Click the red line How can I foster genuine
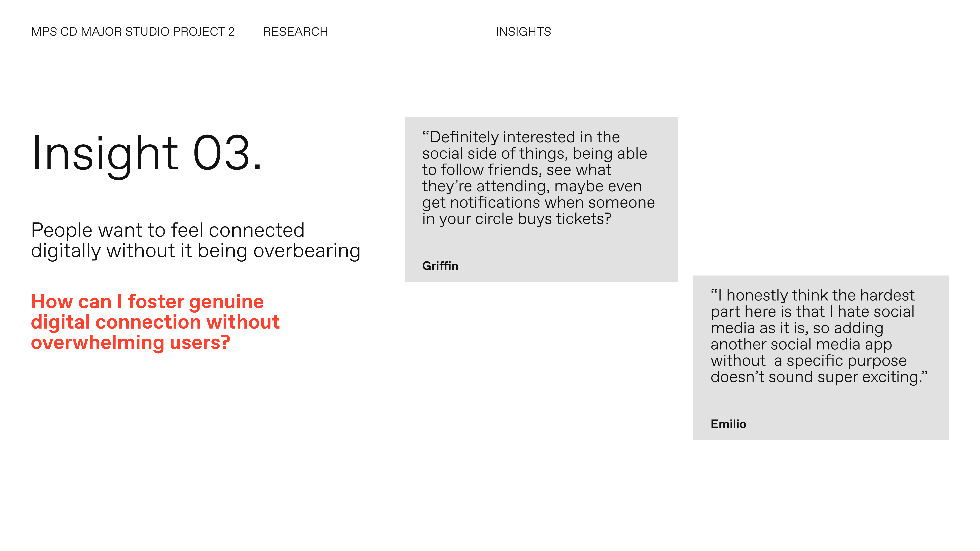Viewport: 980px width, 551px height. coord(147,302)
